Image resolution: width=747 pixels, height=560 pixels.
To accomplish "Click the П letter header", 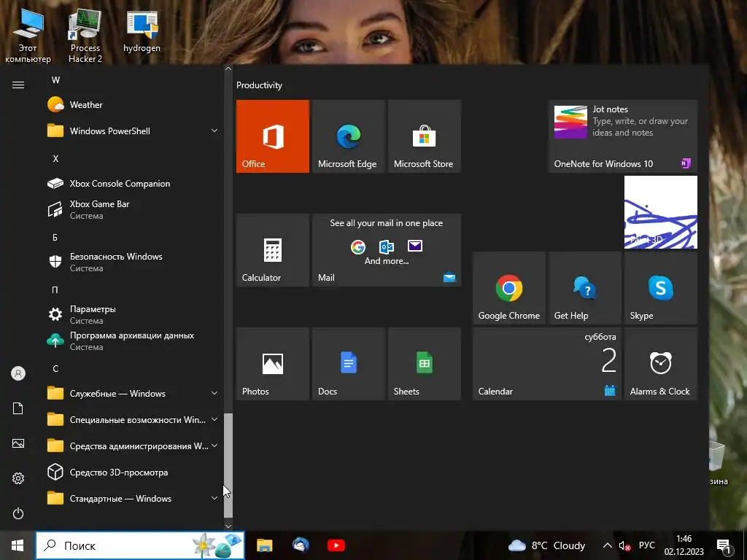I will (55, 289).
